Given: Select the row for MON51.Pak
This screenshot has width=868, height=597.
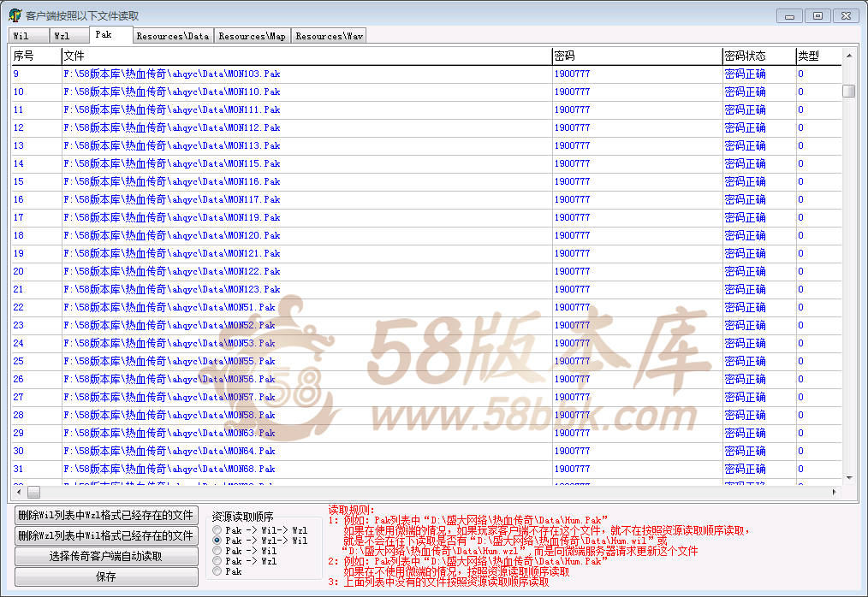Looking at the screenshot, I should click(426, 308).
